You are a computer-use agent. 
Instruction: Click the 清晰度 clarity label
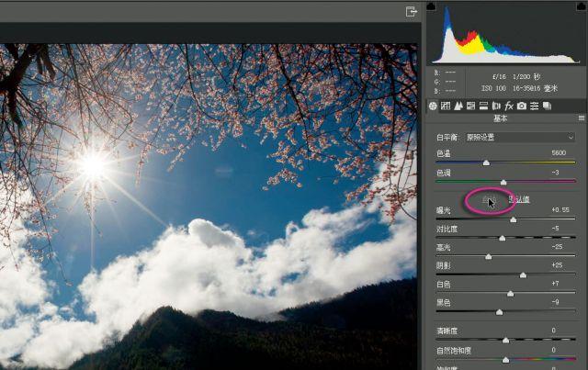pos(447,331)
